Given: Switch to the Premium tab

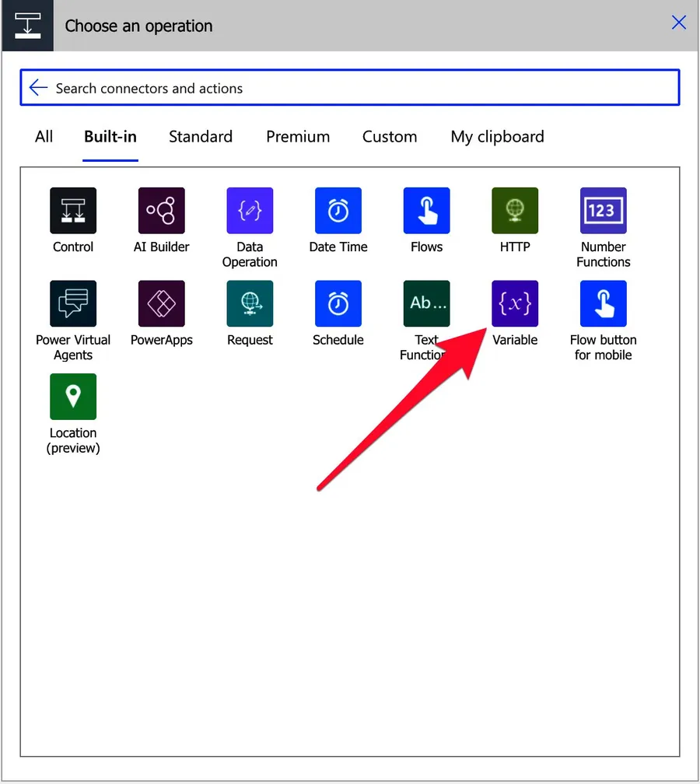Looking at the screenshot, I should tap(298, 137).
